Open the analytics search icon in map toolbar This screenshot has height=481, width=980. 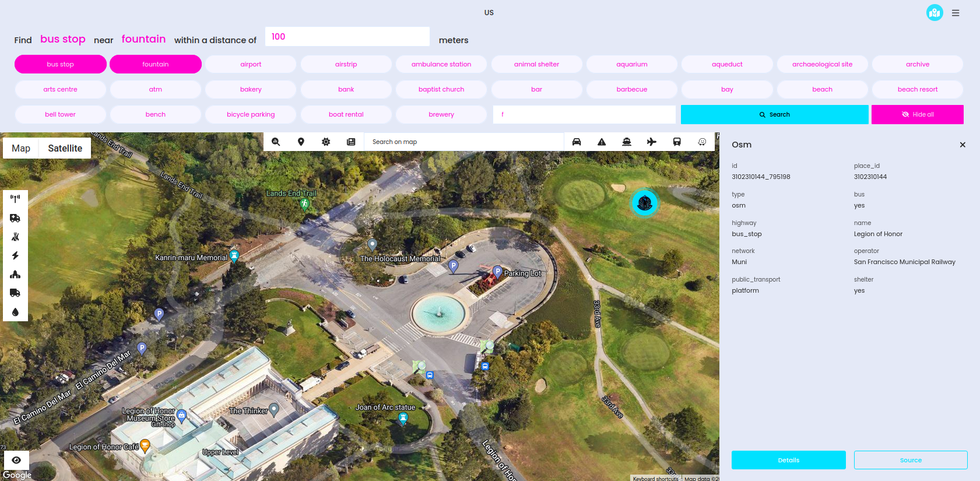pyautogui.click(x=276, y=142)
